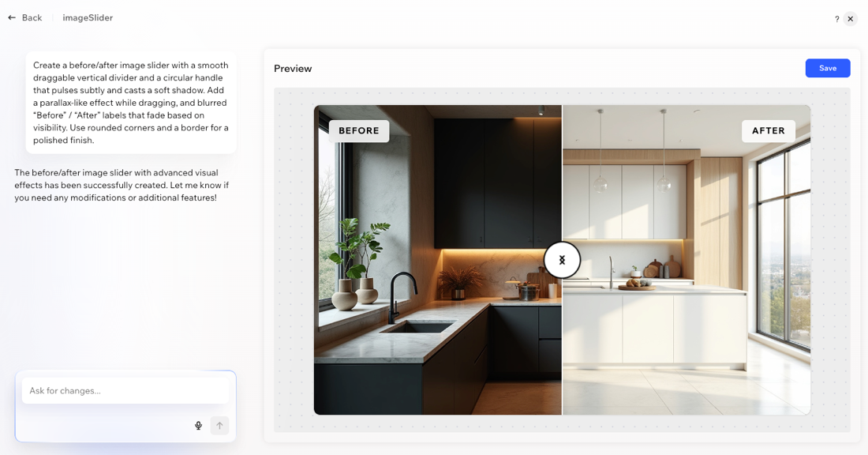Focus the "Ask for changes..." input field
This screenshot has height=455, width=868.
pos(125,390)
